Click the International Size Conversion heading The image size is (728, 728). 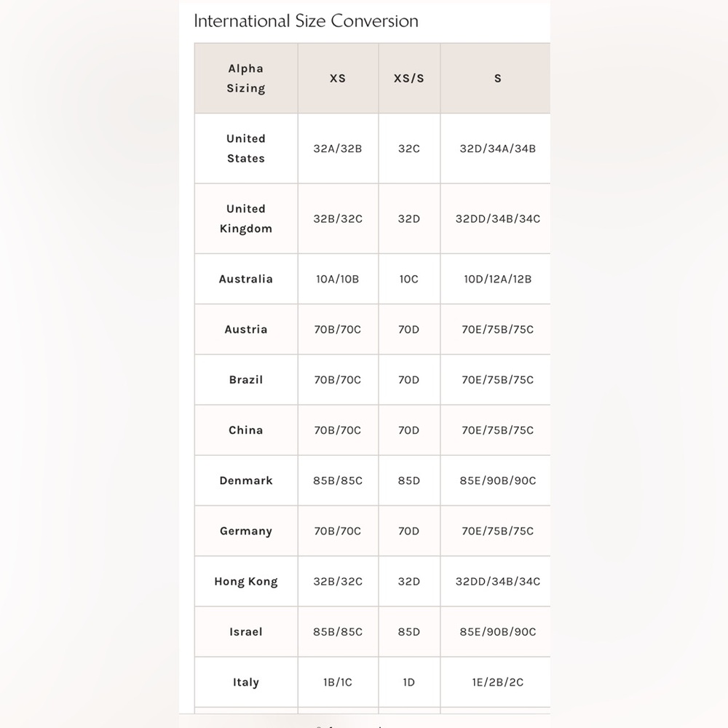(306, 21)
